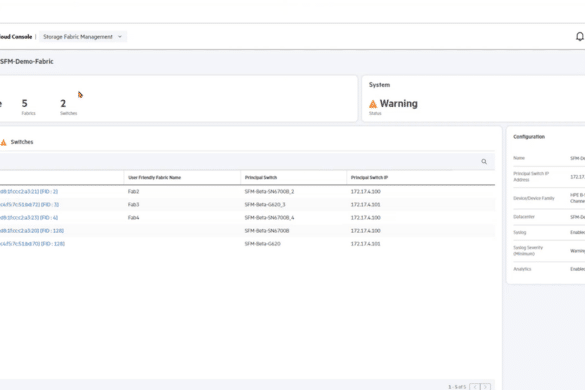This screenshot has height=390, width=585.
Task: Open the d81fccc2a320 FID : 128 link
Action: pyautogui.click(x=32, y=231)
